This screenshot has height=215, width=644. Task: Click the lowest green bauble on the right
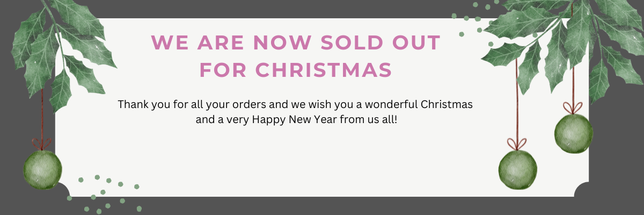point(518,169)
